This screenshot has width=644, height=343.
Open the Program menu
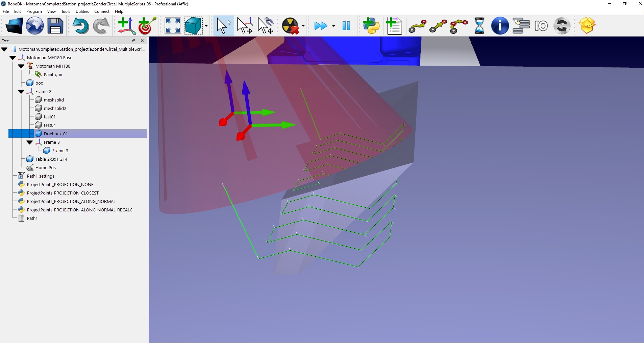34,12
